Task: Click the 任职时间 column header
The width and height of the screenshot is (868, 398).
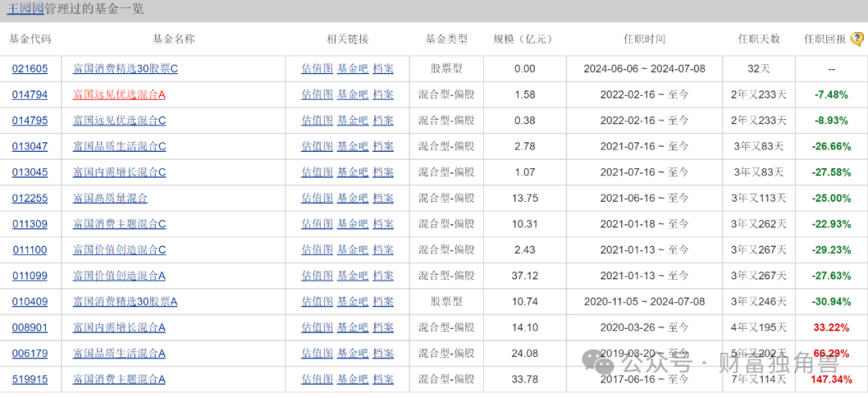Action: coord(645,39)
